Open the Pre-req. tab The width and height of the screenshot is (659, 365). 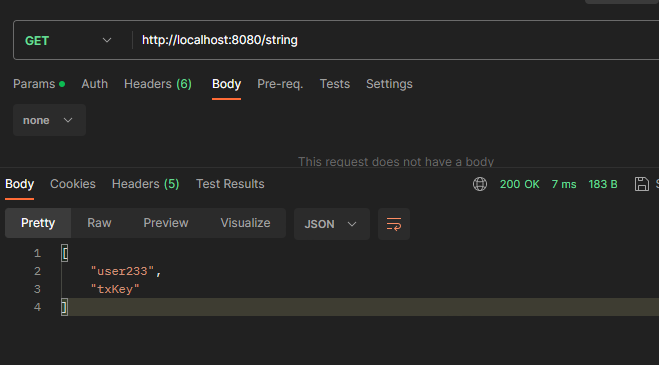[280, 84]
